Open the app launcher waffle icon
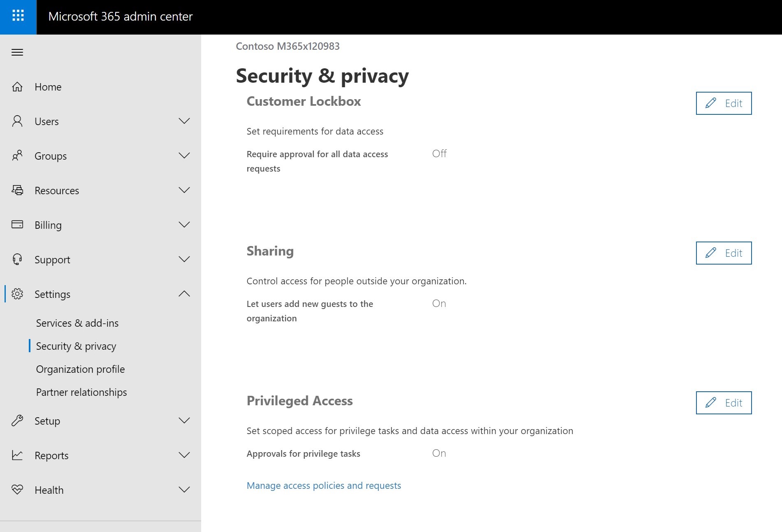This screenshot has height=532, width=782. (x=17, y=16)
